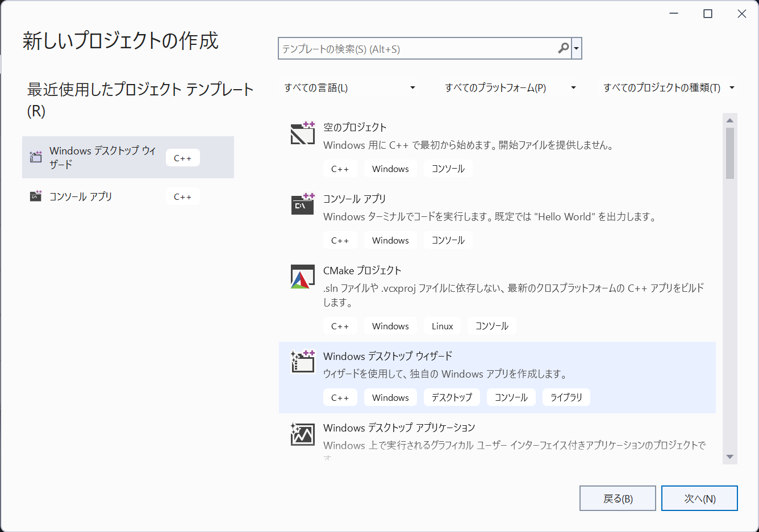Screen dimensions: 759x532
Task: Click the recent Windows デスクトップ ウィザード icon
Action: coord(36,157)
